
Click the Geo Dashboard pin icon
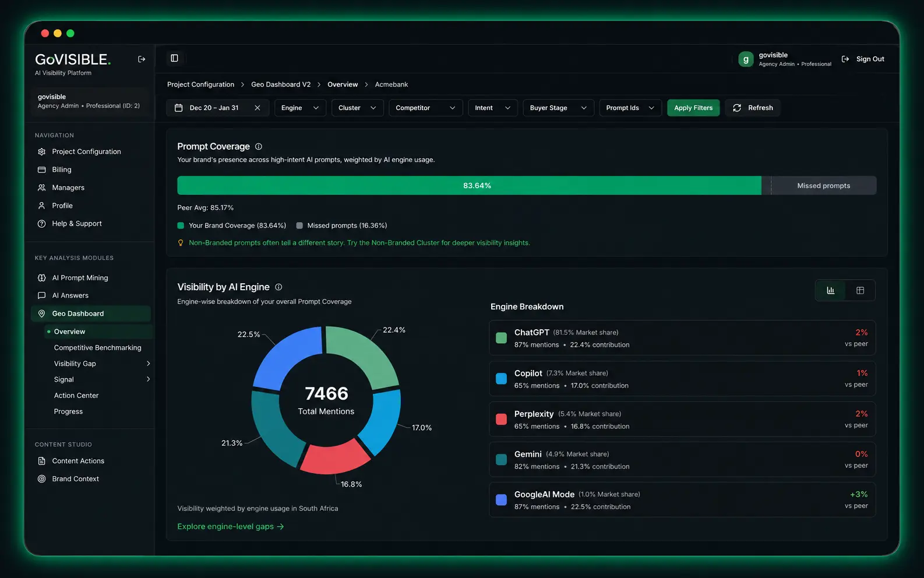pyautogui.click(x=42, y=313)
